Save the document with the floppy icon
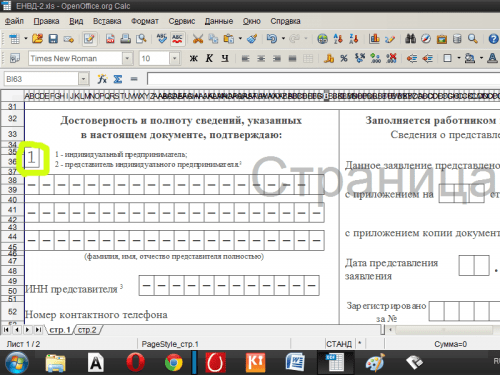The height and width of the screenshot is (375, 500). click(x=53, y=39)
